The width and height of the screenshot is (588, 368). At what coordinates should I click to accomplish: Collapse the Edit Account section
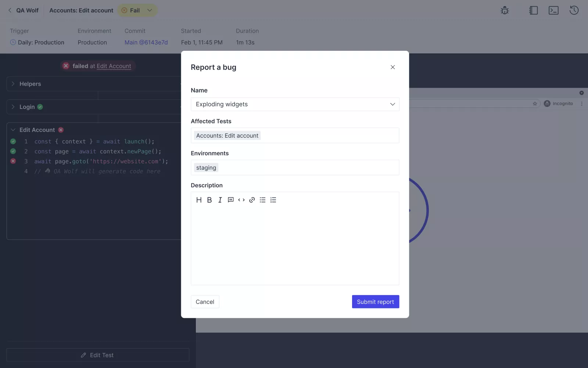(x=13, y=130)
